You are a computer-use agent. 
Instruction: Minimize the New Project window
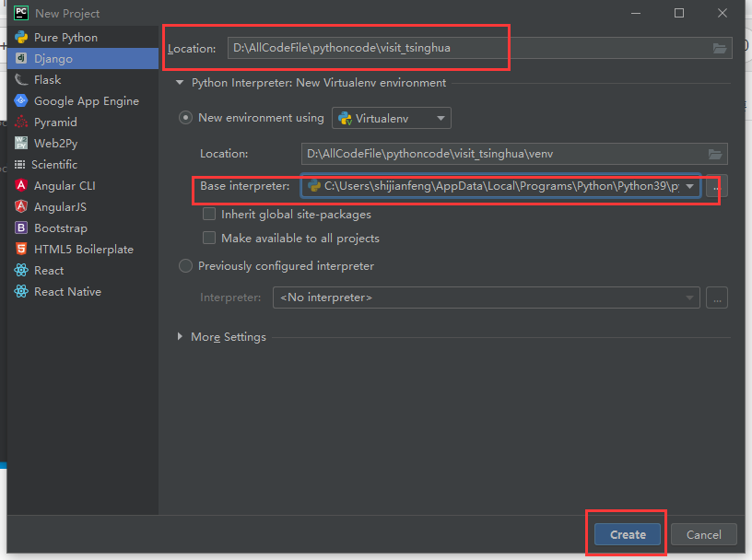click(x=636, y=13)
